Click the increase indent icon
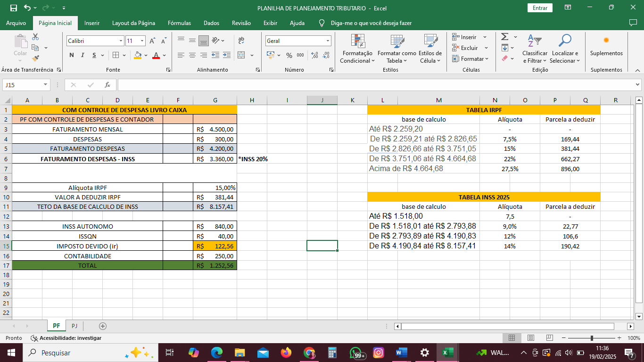The height and width of the screenshot is (362, 644). click(x=227, y=55)
